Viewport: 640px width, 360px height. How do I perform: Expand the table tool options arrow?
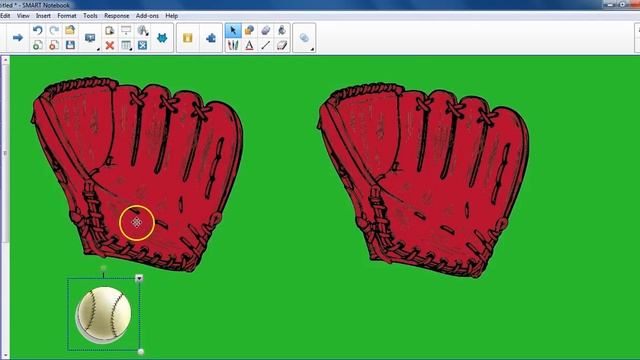tap(131, 49)
